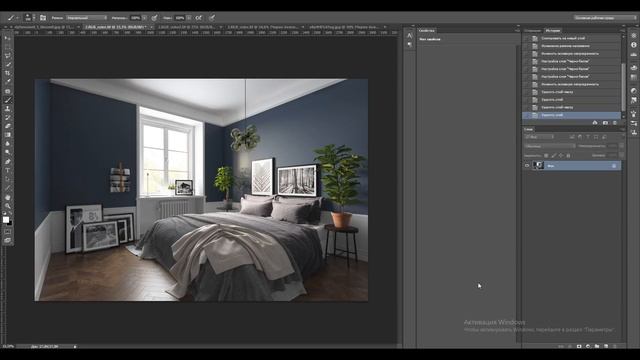Toggle lock position in Layers panel
Image resolution: width=640 pixels, height=360 pixels.
click(561, 156)
